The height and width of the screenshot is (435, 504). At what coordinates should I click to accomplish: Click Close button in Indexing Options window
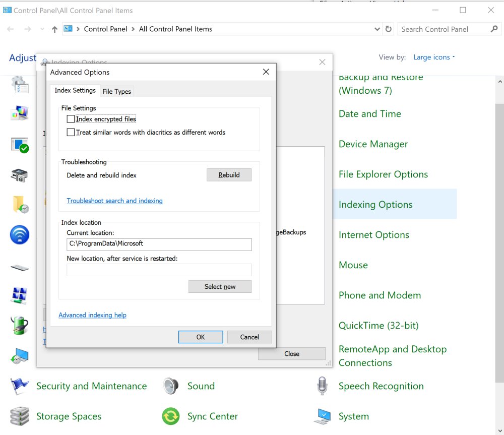291,354
